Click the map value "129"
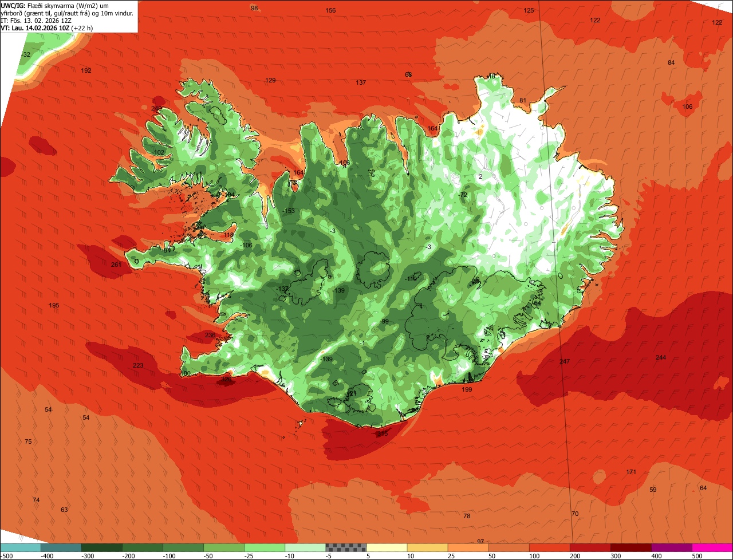The height and width of the screenshot is (560, 733). pos(270,80)
